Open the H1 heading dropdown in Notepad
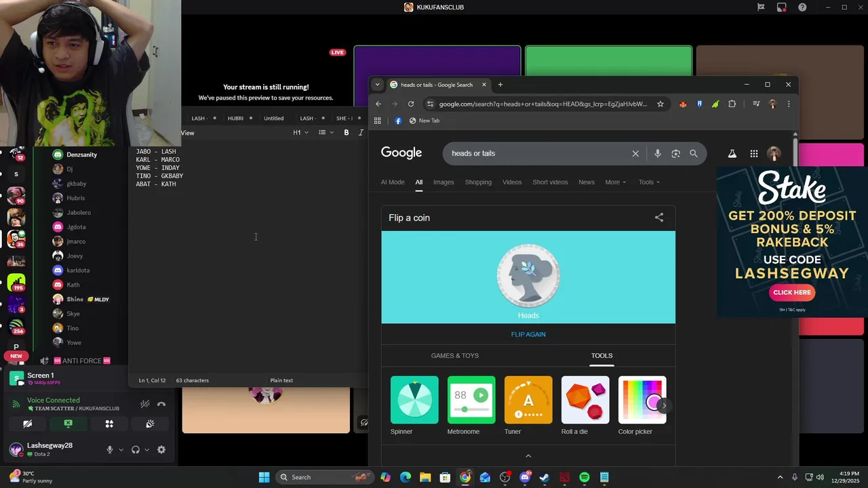Image resolution: width=868 pixels, height=488 pixels. pyautogui.click(x=300, y=133)
